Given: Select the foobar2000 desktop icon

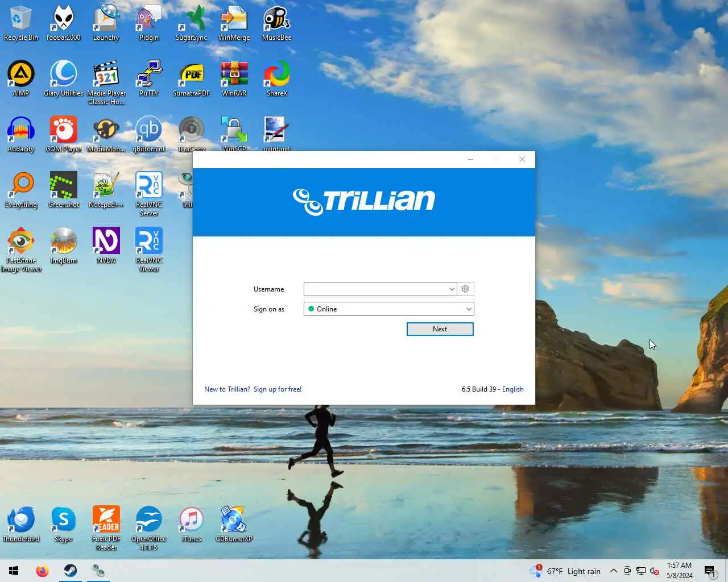Looking at the screenshot, I should [63, 23].
